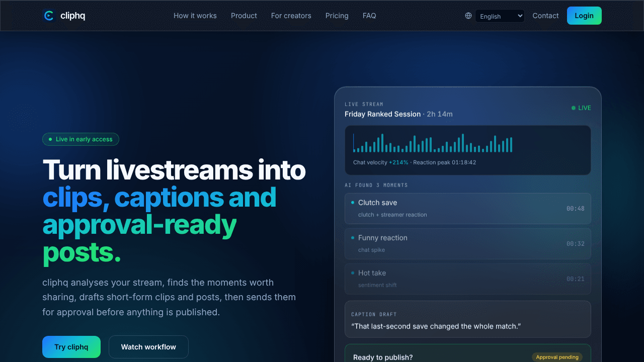Click the clutch + streamer reaction subtitle
Viewport: 644px width, 362px height.
tap(392, 215)
